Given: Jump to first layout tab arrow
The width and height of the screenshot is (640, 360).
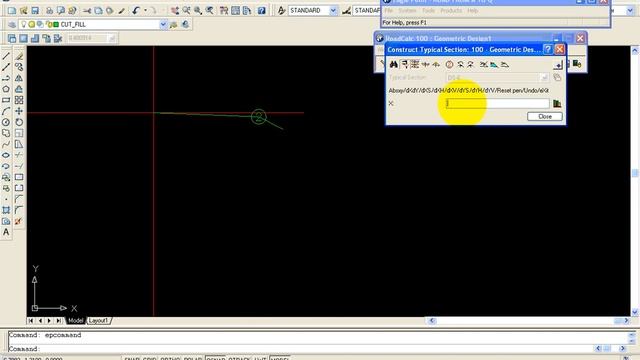Looking at the screenshot, I should [31, 320].
